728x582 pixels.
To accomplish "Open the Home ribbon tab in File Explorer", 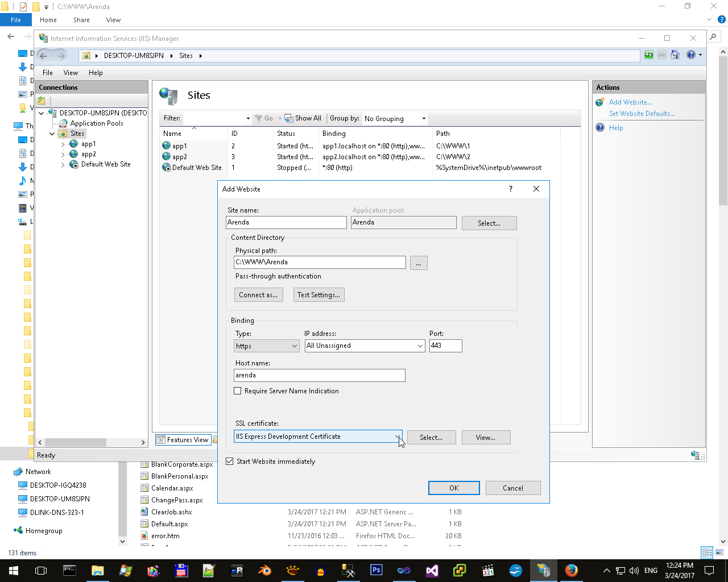I will click(x=48, y=20).
